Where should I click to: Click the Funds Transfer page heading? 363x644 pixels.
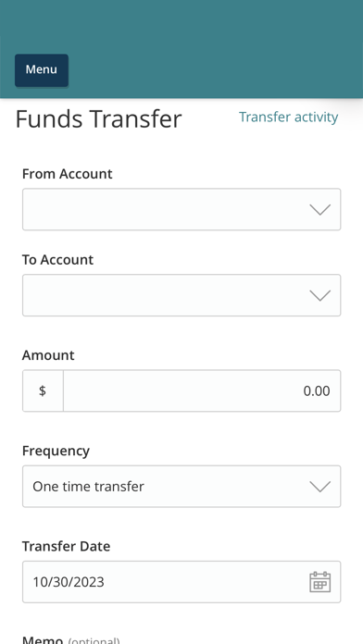click(x=99, y=119)
